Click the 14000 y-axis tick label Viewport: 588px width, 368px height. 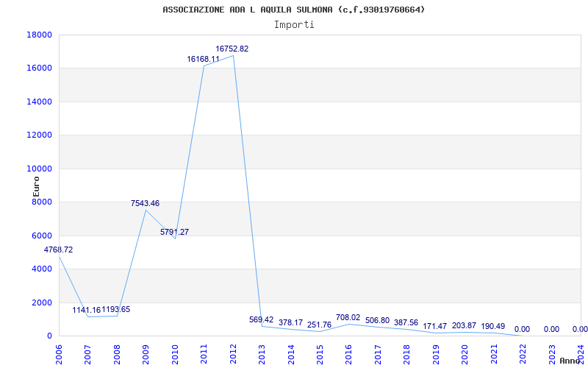(x=39, y=102)
